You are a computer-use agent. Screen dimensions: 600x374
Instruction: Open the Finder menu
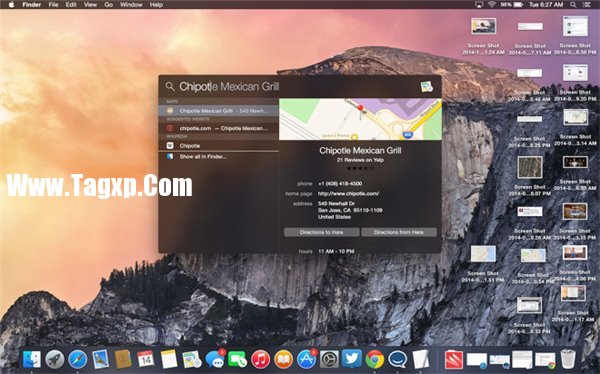pyautogui.click(x=31, y=5)
